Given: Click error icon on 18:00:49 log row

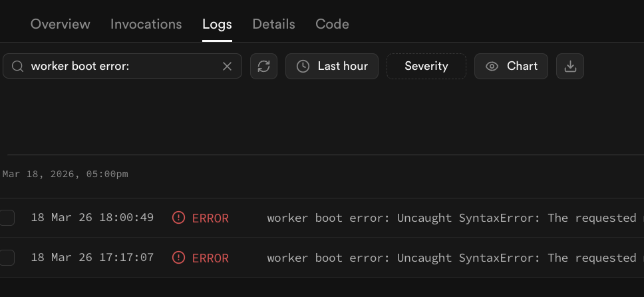Looking at the screenshot, I should coord(178,218).
